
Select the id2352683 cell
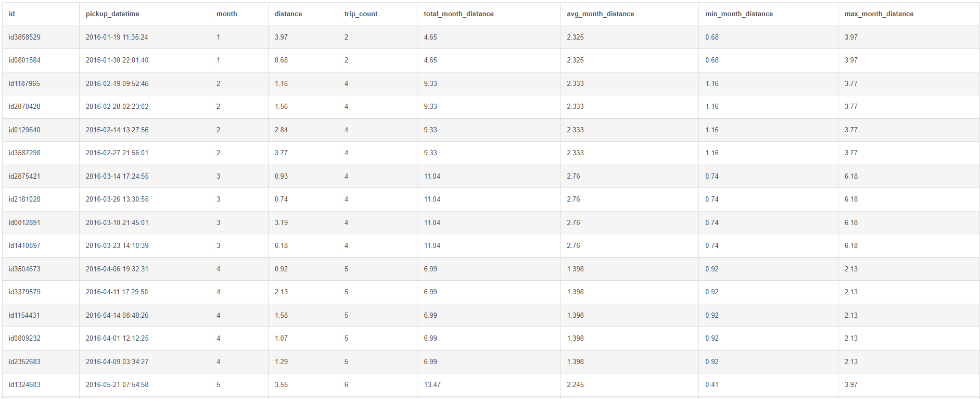point(24,362)
